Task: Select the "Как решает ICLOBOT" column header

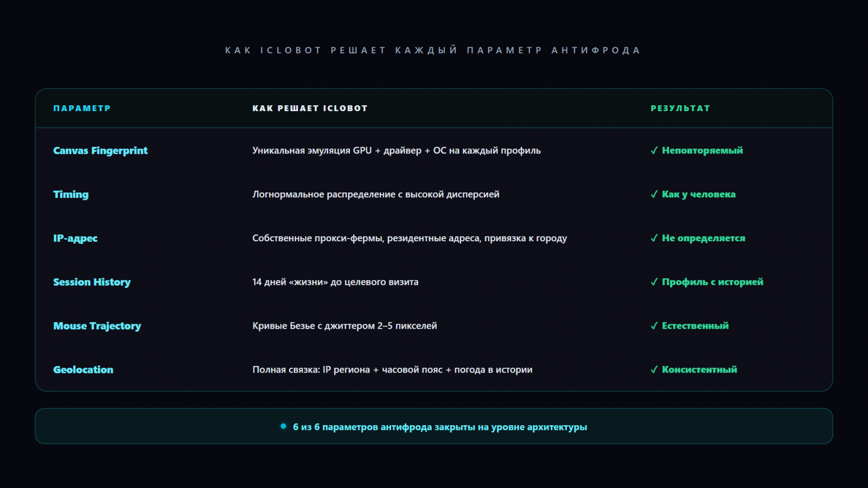Action: pos(310,108)
